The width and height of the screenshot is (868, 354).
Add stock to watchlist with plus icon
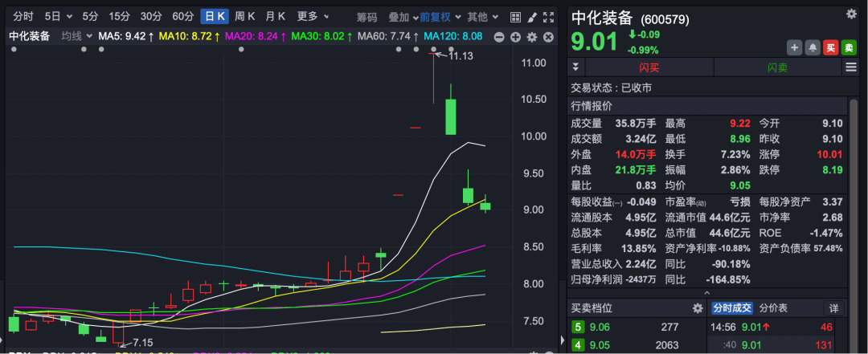[x=794, y=47]
